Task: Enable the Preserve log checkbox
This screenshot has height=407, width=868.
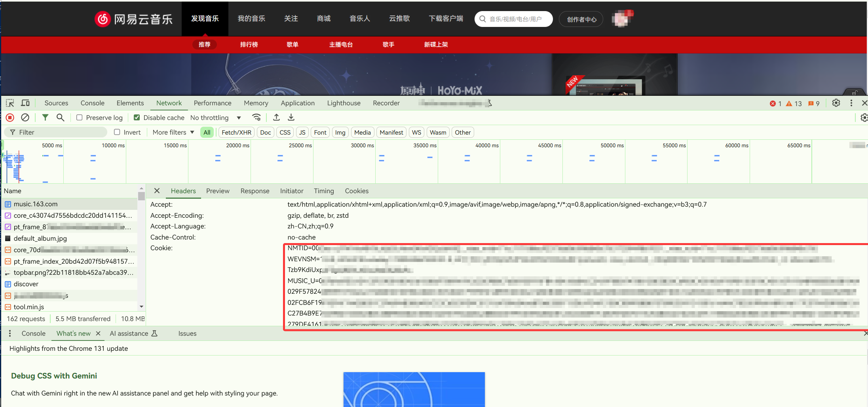Action: 80,118
